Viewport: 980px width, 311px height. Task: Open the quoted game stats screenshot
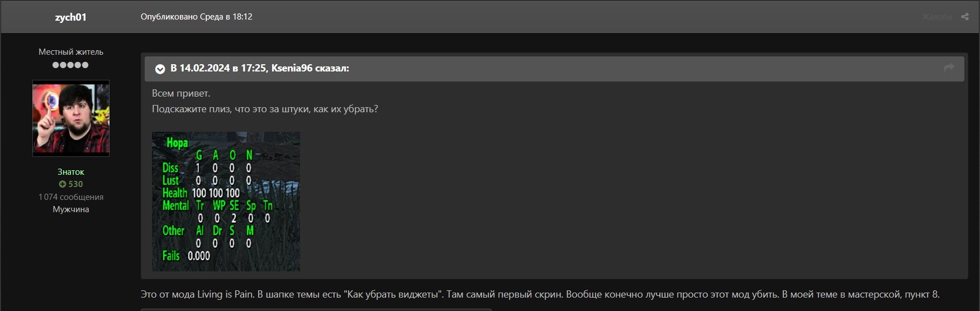click(x=226, y=202)
